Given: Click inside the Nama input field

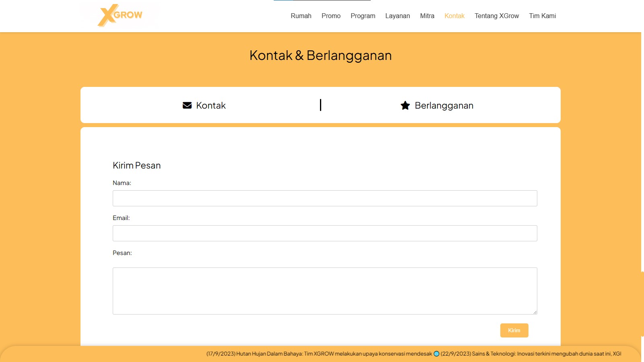Looking at the screenshot, I should point(325,198).
